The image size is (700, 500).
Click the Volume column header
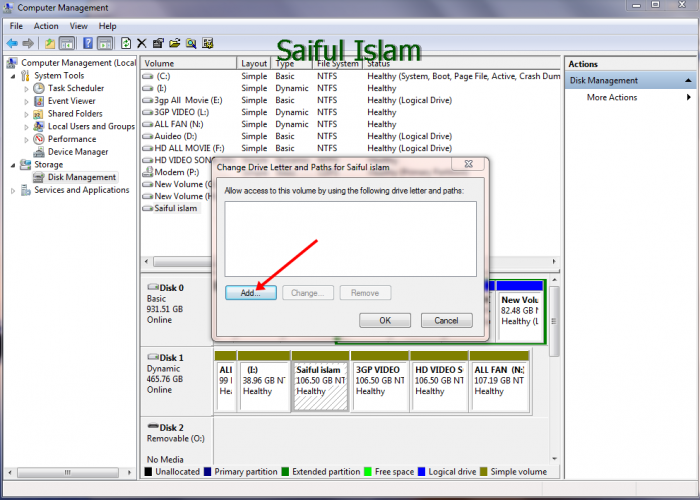(x=160, y=63)
